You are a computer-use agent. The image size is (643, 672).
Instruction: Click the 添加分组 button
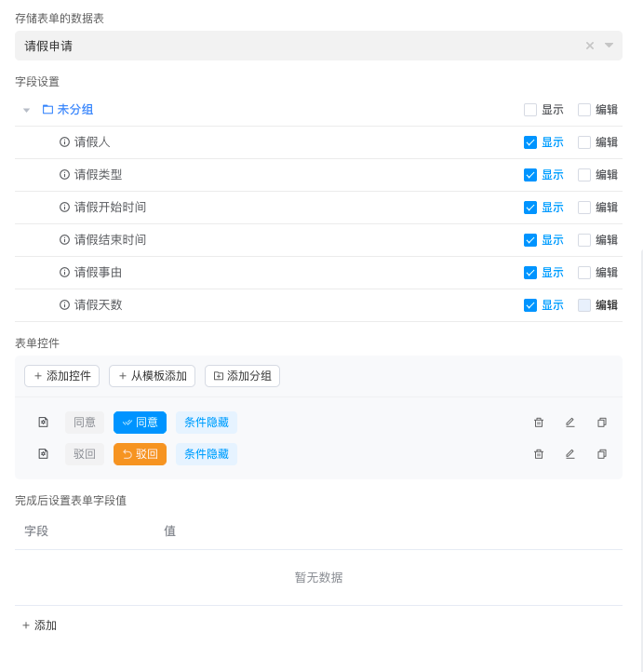(242, 376)
